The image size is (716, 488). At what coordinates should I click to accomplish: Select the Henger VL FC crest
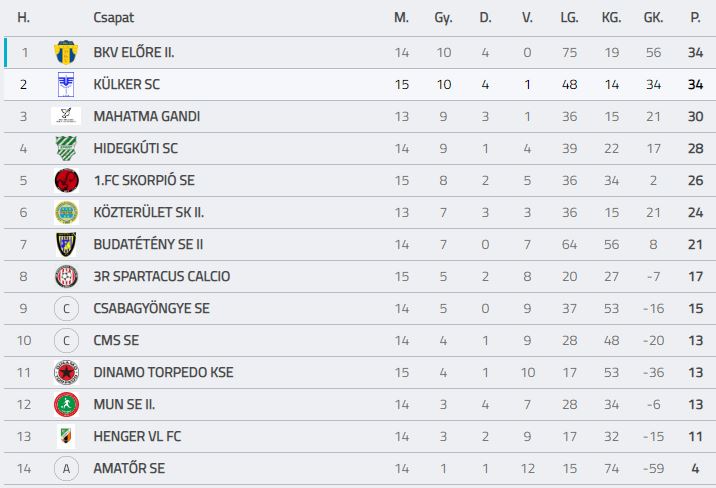[66, 436]
